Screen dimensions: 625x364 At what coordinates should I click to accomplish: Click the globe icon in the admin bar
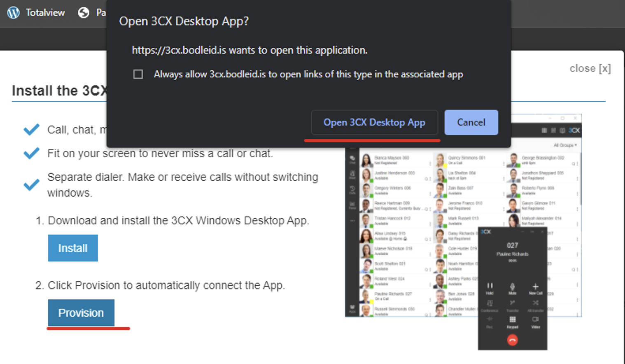click(x=84, y=13)
